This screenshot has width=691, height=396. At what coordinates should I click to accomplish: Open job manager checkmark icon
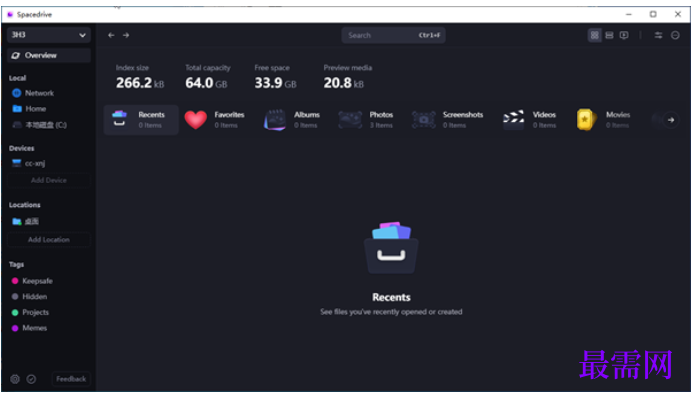pyautogui.click(x=31, y=379)
